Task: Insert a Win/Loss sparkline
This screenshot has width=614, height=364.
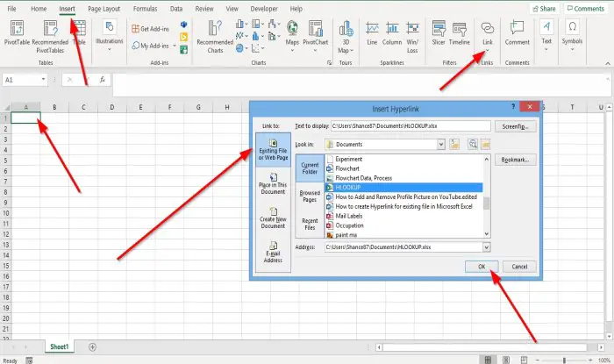Action: click(x=412, y=37)
